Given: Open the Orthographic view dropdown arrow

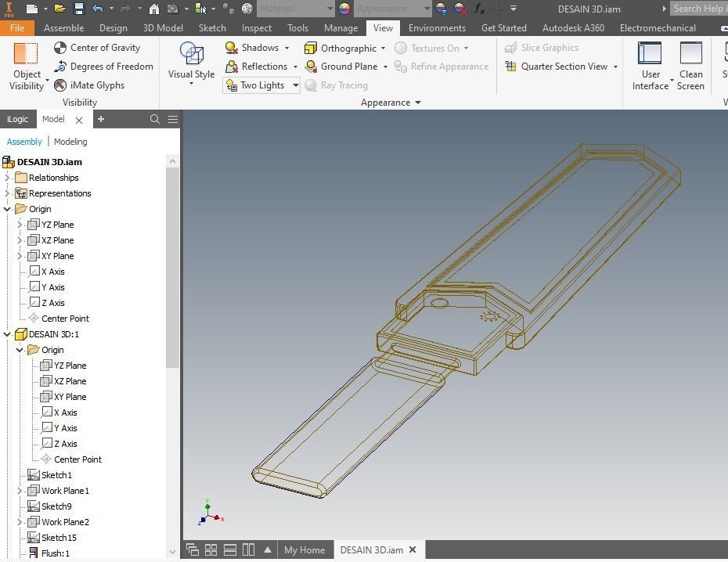Looking at the screenshot, I should point(383,49).
